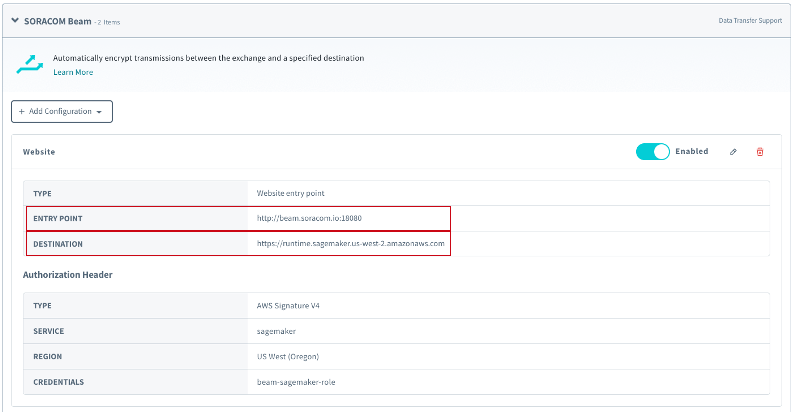Click the Website configuration title
This screenshot has height=412, width=792.
tap(39, 151)
